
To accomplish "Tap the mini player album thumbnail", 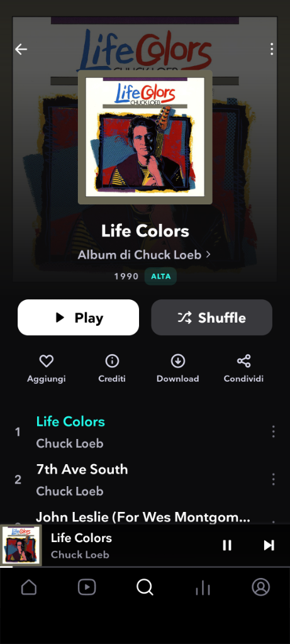I will coord(21,545).
